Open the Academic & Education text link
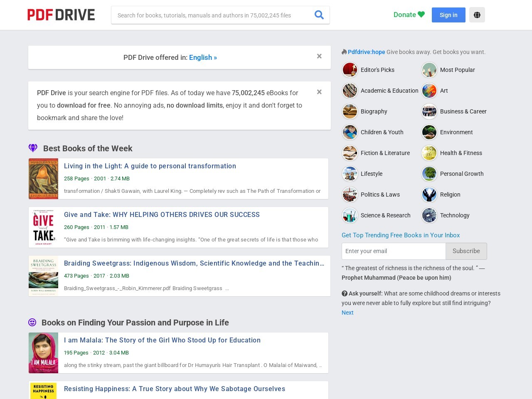 pyautogui.click(x=389, y=91)
